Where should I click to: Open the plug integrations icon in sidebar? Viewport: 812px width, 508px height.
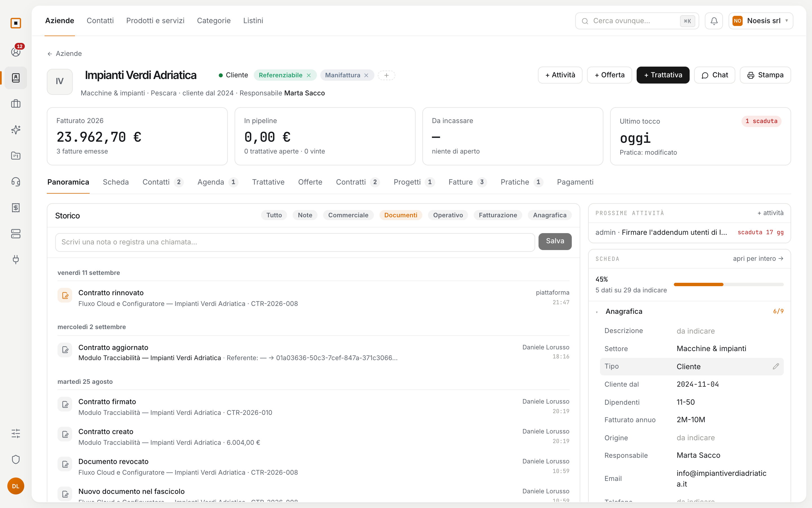click(x=16, y=259)
